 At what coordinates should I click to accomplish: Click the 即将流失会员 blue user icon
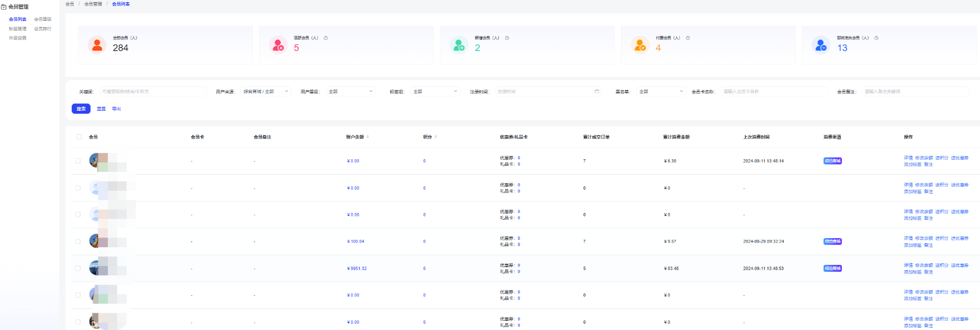[821, 45]
